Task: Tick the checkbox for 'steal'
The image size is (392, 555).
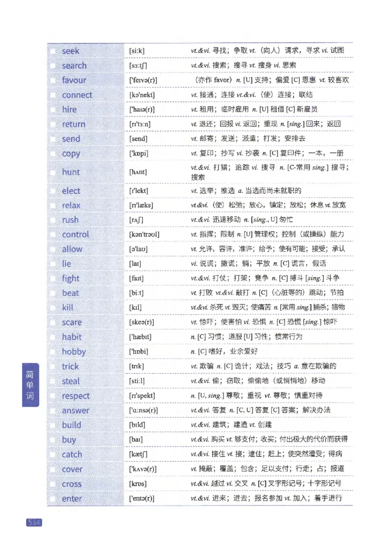Action: (x=53, y=381)
